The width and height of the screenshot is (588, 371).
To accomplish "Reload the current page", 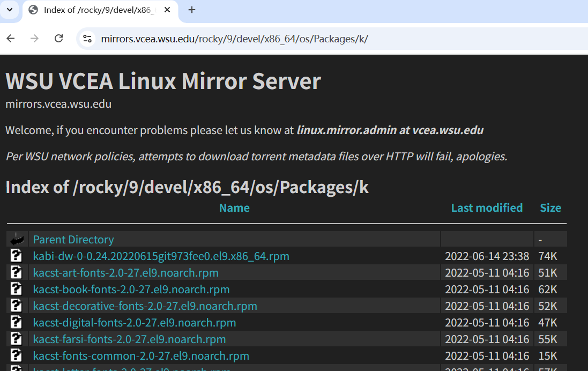I will pyautogui.click(x=58, y=38).
